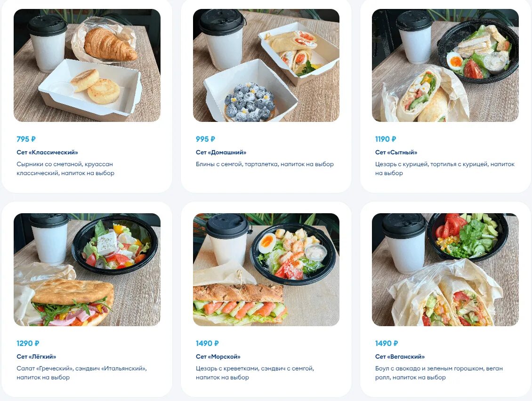Open the Сет «Классический» photo

tap(87, 65)
